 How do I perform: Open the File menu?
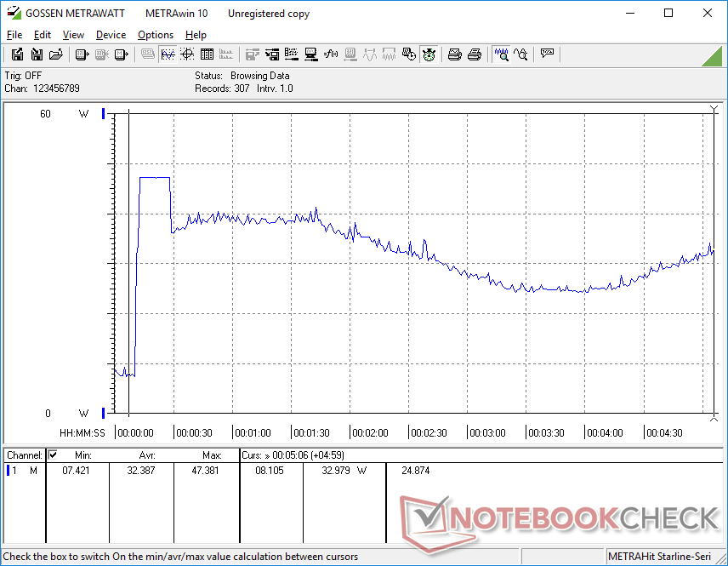click(x=14, y=35)
